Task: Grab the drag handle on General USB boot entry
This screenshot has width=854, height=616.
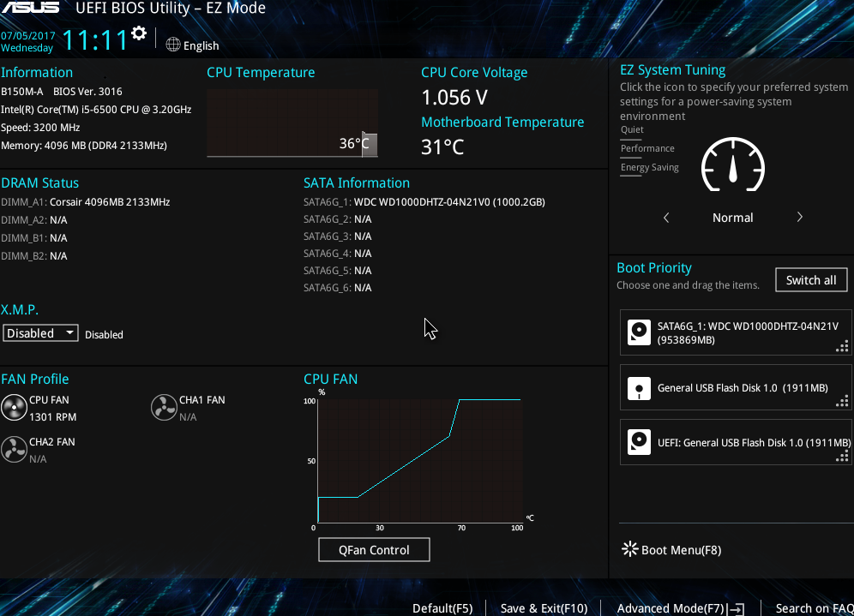Action: point(842,401)
